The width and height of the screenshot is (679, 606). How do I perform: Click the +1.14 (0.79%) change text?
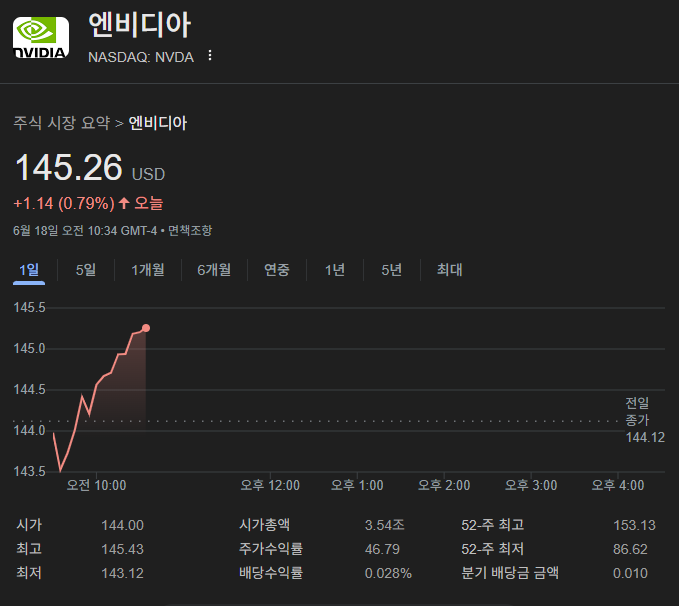(x=64, y=203)
